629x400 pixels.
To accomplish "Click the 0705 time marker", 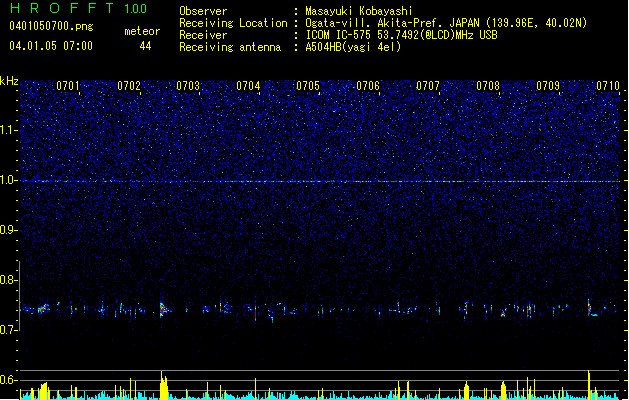I will click(308, 86).
